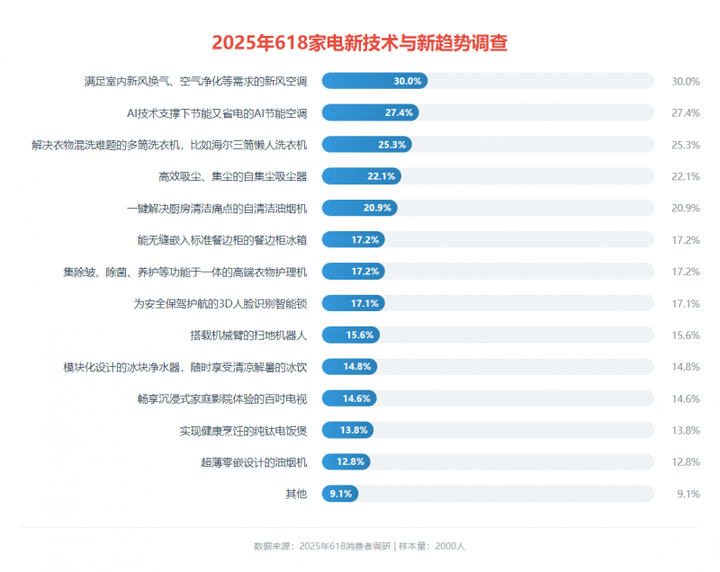The width and height of the screenshot is (720, 572).
Task: Select the label 畅享沉浸式家庭影院体验的百吋电视
Action: pyautogui.click(x=222, y=399)
